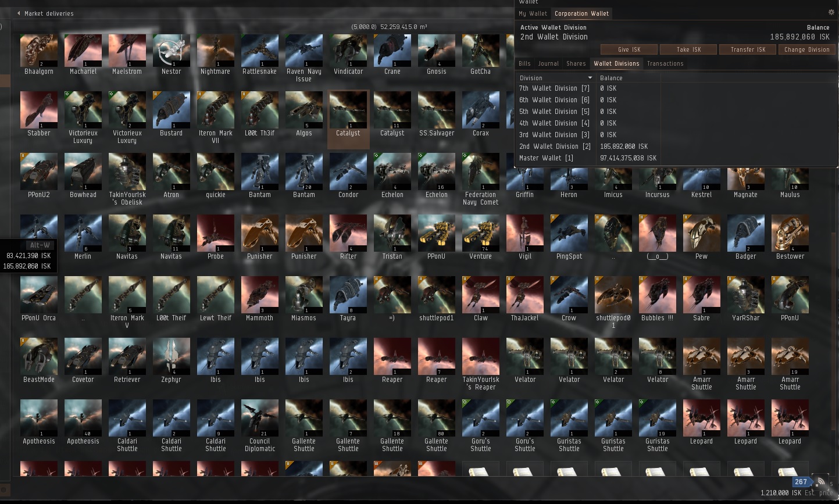Open the Transactions tab
Screen dimensions: 839x504
(665, 63)
